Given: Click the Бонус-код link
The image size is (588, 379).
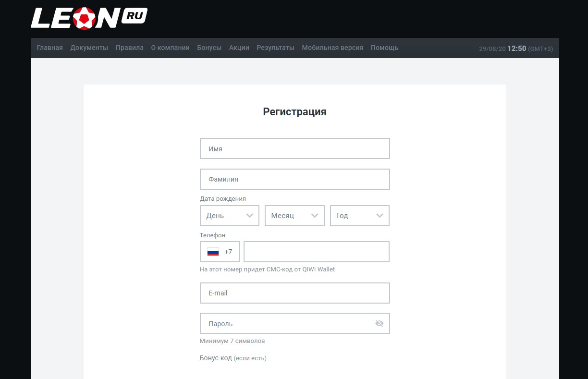Looking at the screenshot, I should (216, 358).
